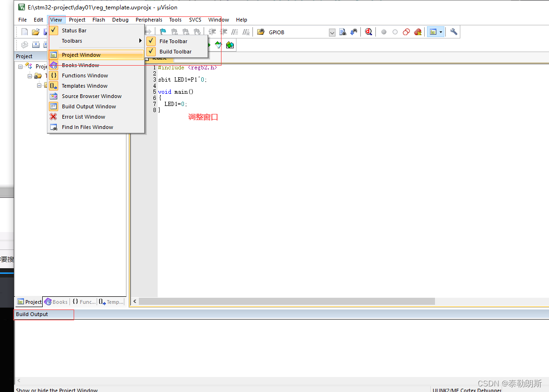This screenshot has width=549, height=392.
Task: Click Error List Window red X icon
Action: click(x=53, y=117)
